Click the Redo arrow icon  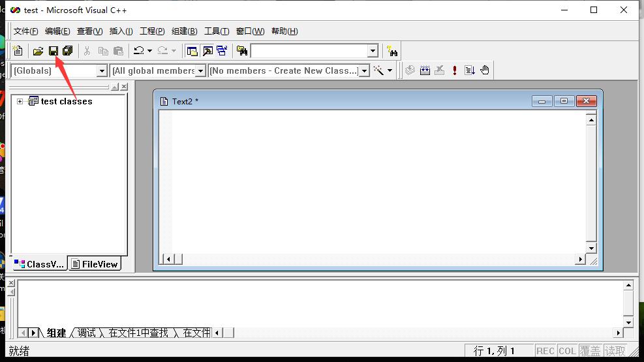pos(162,51)
